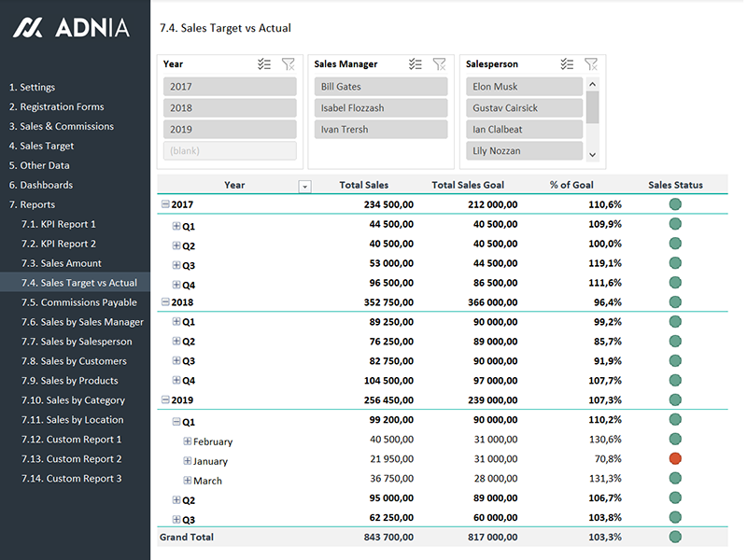Clear filter on the Year slicer
The height and width of the screenshot is (560, 747).
click(x=288, y=64)
